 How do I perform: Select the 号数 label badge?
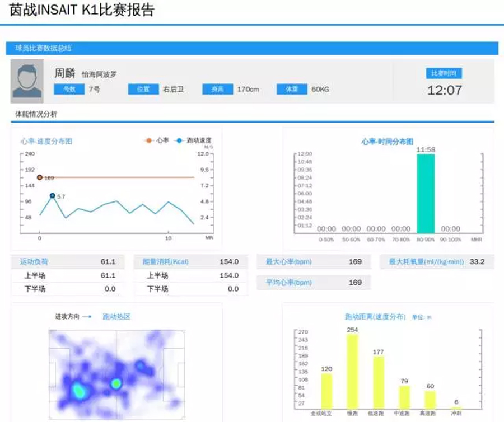(69, 89)
